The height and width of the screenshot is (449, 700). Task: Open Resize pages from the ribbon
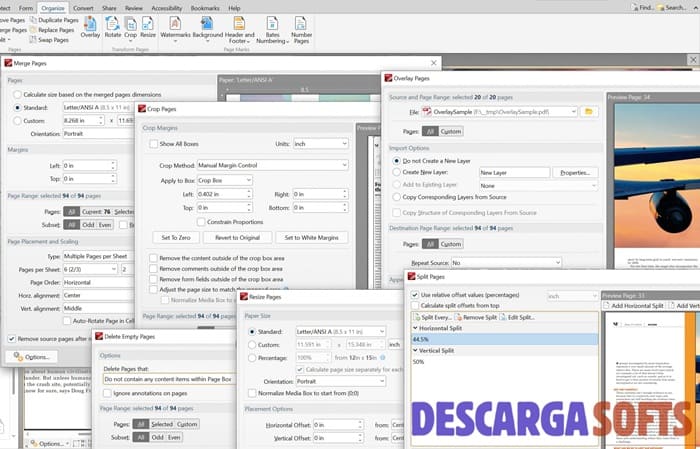148,27
